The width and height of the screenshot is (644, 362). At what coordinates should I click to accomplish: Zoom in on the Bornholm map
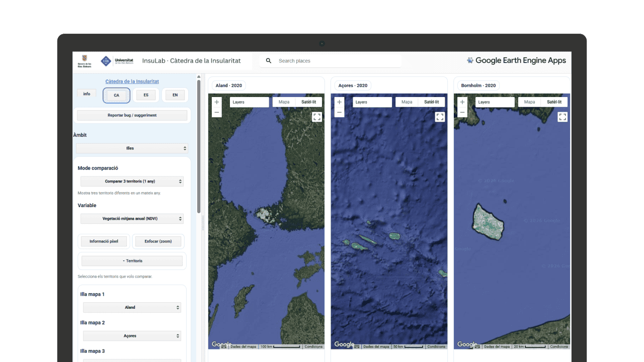(x=462, y=102)
